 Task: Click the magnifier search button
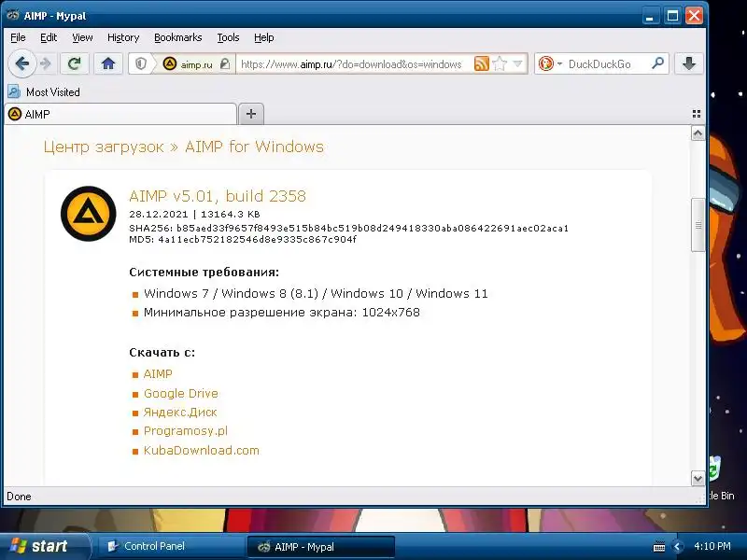tap(657, 63)
